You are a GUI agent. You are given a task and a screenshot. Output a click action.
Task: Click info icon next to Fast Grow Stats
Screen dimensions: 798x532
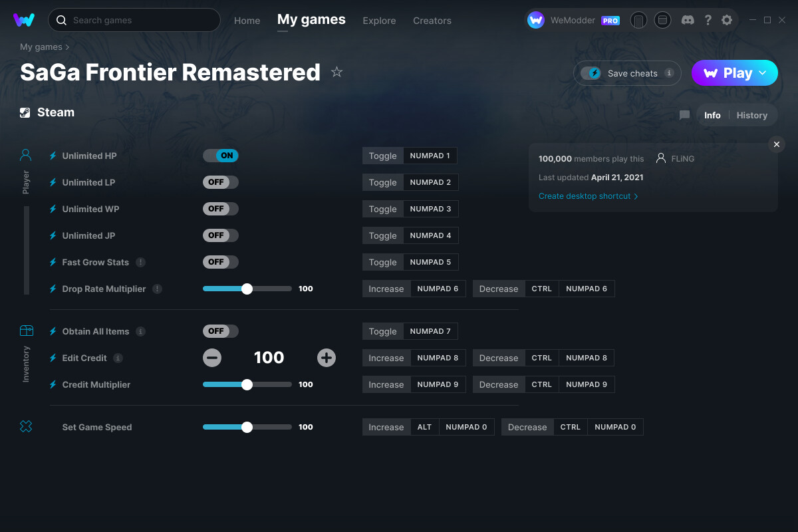[x=140, y=262]
